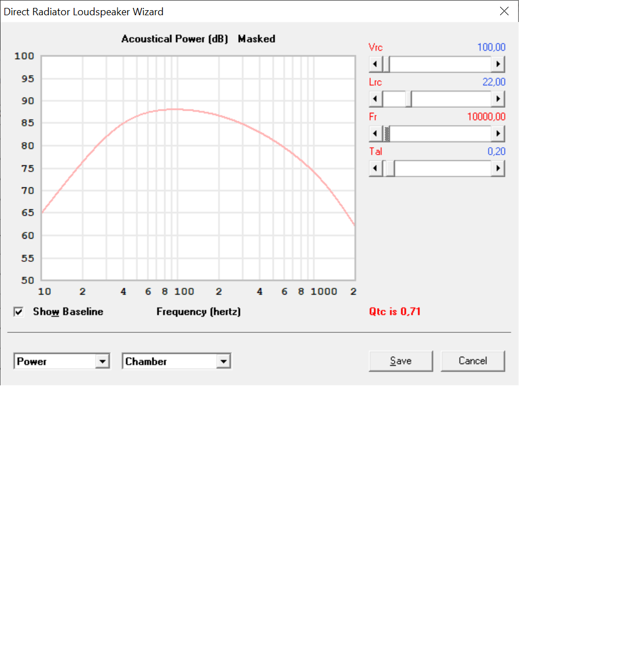
Task: Click the Vrc slider thumb
Action: coord(386,64)
